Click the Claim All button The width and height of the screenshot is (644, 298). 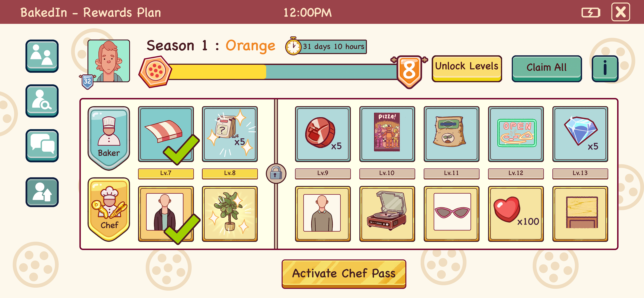click(547, 69)
